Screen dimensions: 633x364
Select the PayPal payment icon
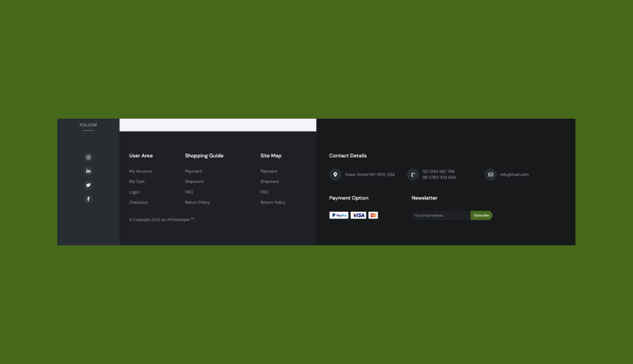click(x=339, y=215)
